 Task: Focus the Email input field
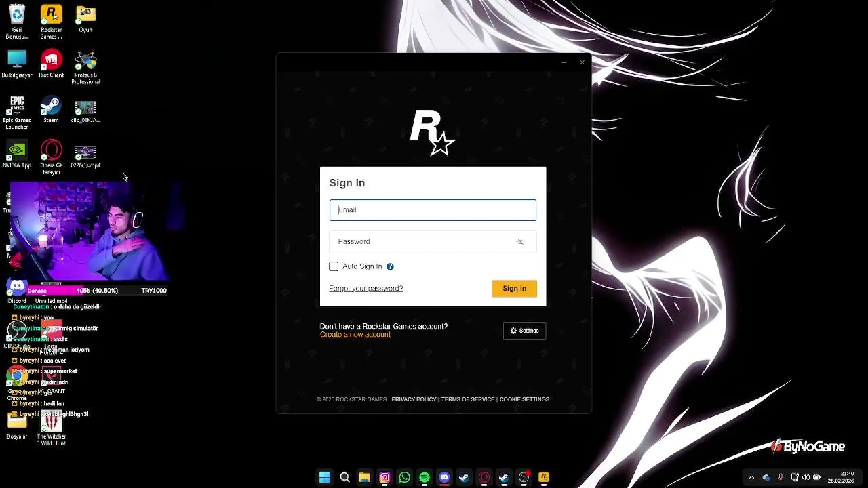(433, 210)
